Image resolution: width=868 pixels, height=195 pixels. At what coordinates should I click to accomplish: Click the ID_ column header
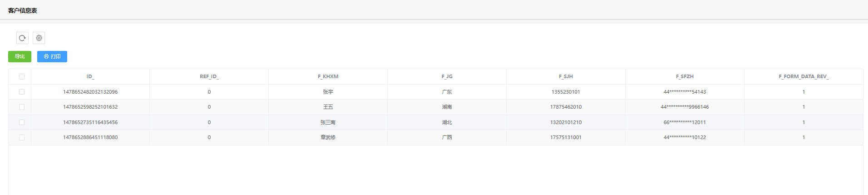(90, 76)
